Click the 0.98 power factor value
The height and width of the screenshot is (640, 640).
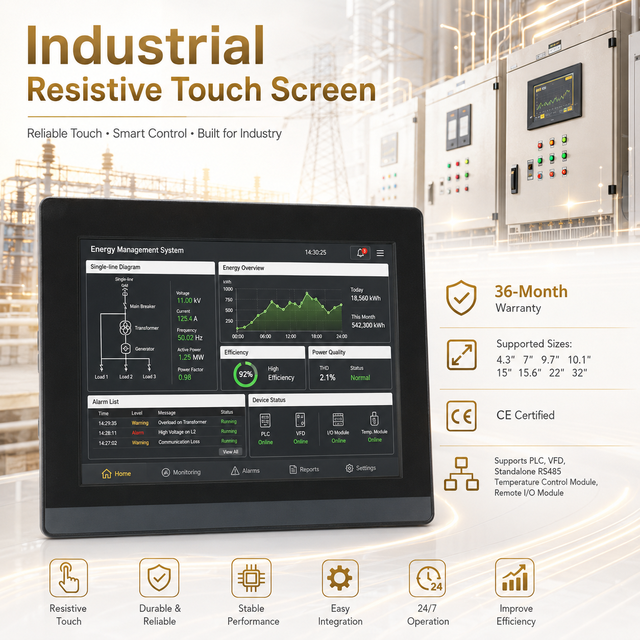184,377
